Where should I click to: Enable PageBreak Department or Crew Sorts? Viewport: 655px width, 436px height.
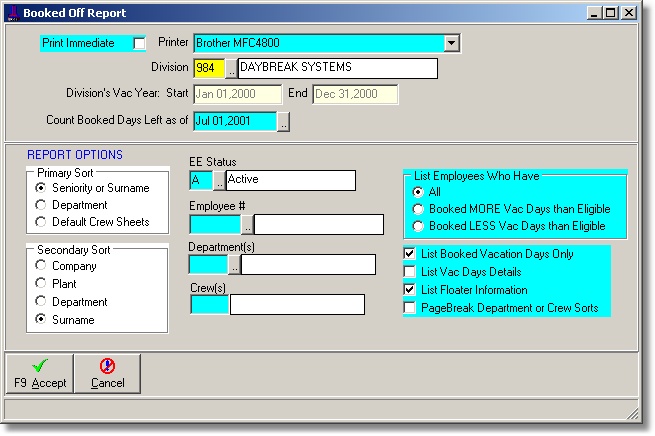(x=410, y=308)
